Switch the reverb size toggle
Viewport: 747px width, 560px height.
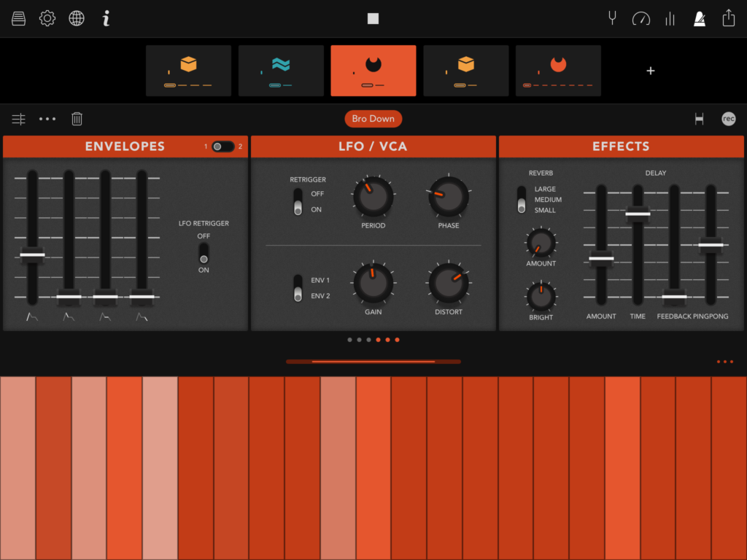click(x=521, y=200)
